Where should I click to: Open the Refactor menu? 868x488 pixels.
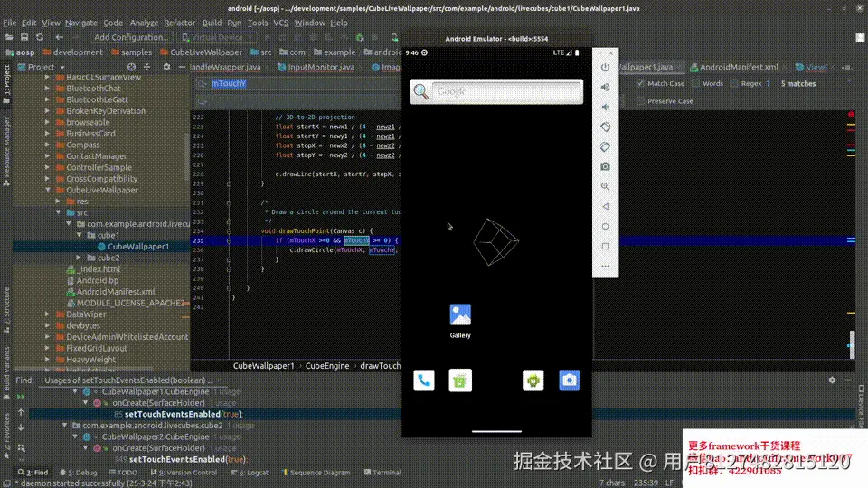click(179, 23)
